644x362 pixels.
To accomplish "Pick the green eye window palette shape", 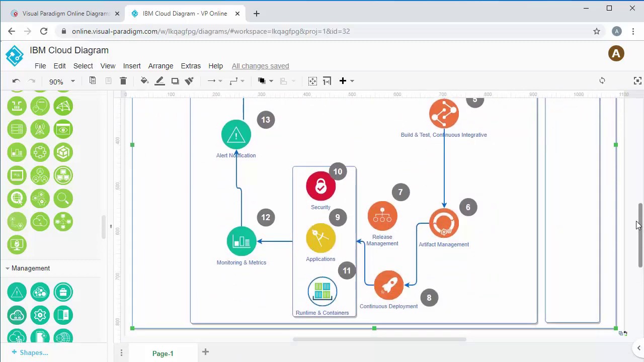I will 63,129.
